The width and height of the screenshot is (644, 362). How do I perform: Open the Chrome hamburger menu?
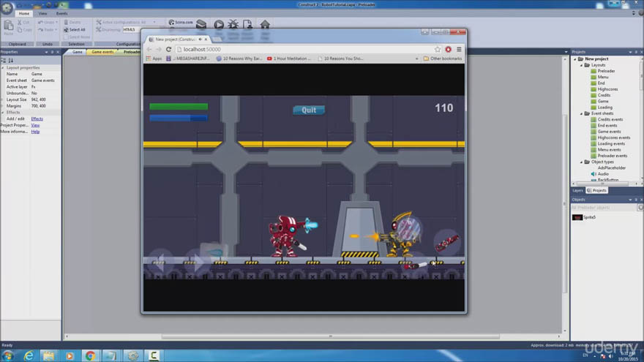[x=459, y=49]
